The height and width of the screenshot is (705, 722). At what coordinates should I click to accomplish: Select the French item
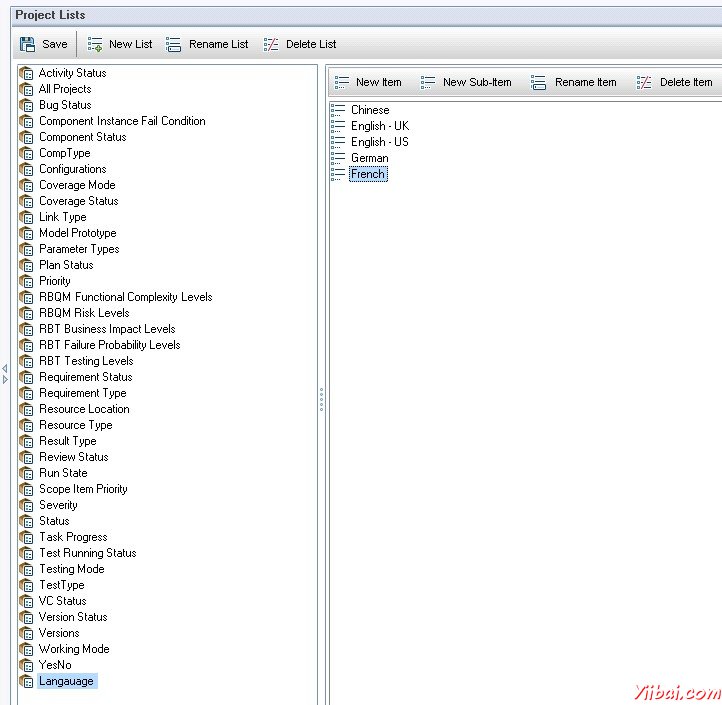pos(367,174)
